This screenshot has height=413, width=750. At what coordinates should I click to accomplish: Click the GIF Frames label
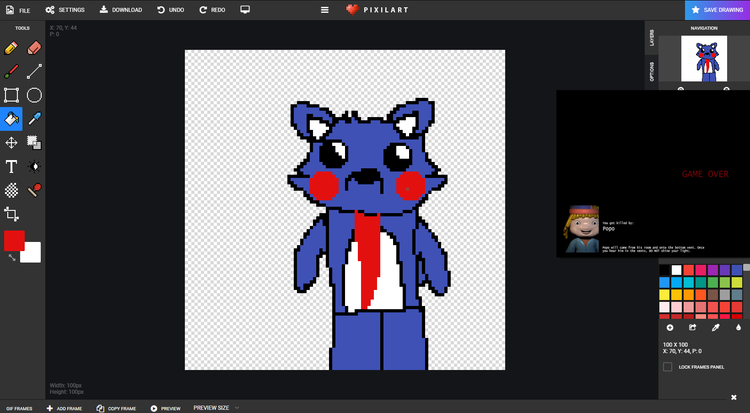(19, 409)
